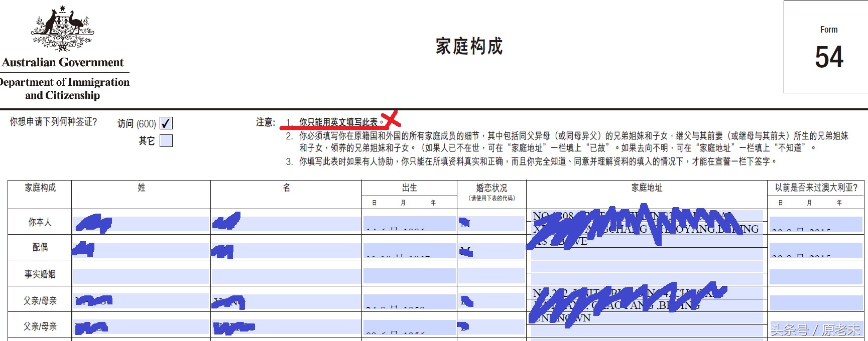
Task: Click the 出生 column header
Action: tap(410, 188)
